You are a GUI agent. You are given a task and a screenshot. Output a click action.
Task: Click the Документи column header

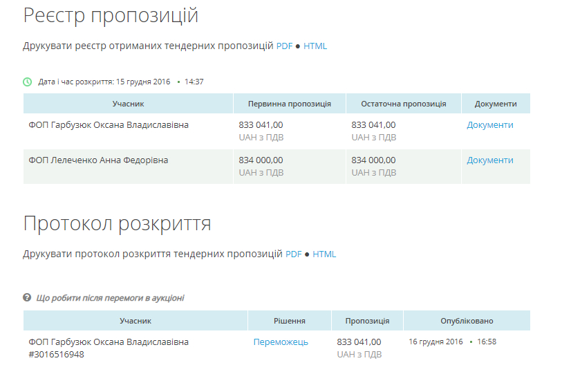496,104
